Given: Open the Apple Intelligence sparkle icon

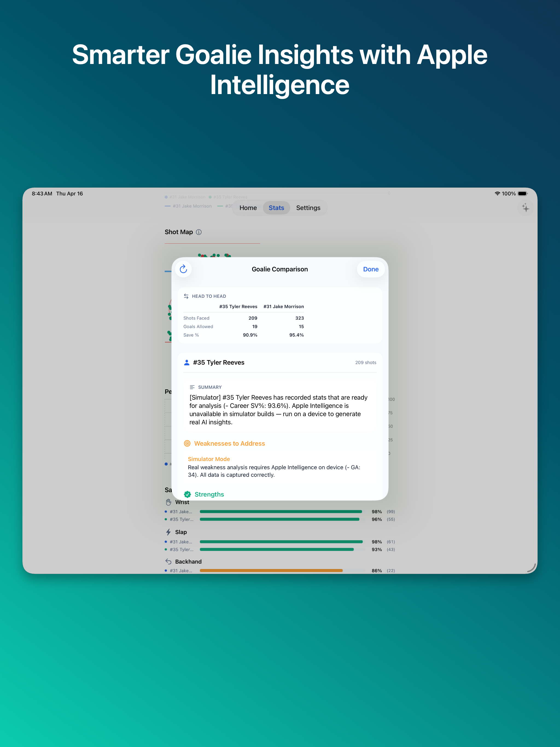Looking at the screenshot, I should tap(525, 208).
